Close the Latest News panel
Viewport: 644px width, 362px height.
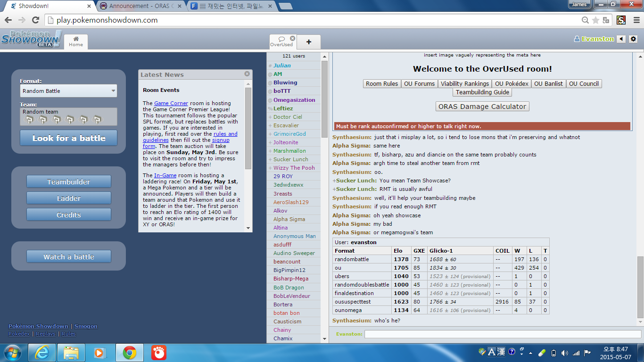pos(247,74)
